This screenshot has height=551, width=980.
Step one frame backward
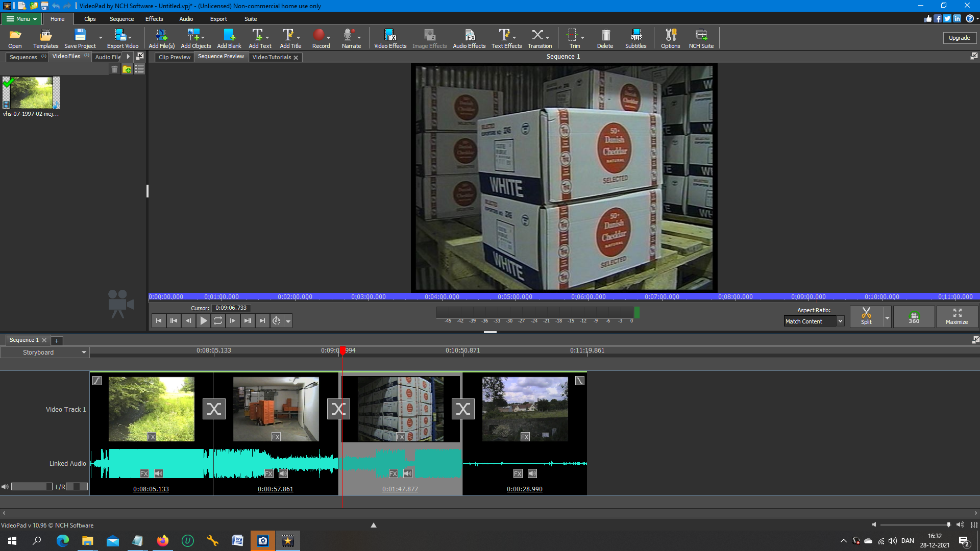point(188,320)
